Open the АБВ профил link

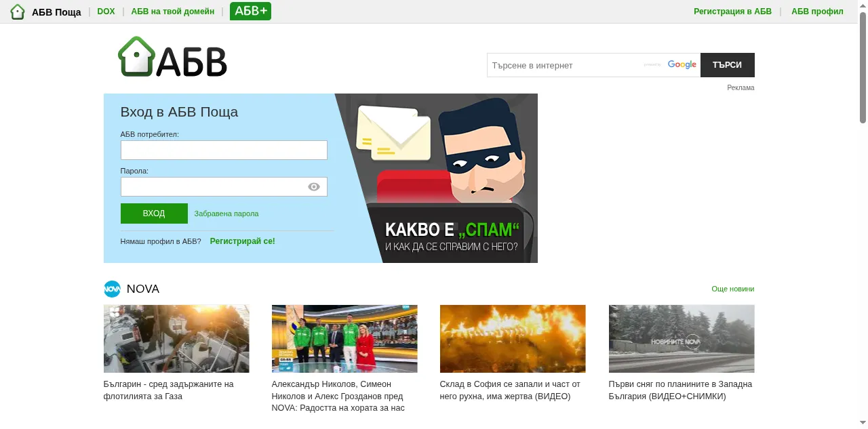(817, 12)
